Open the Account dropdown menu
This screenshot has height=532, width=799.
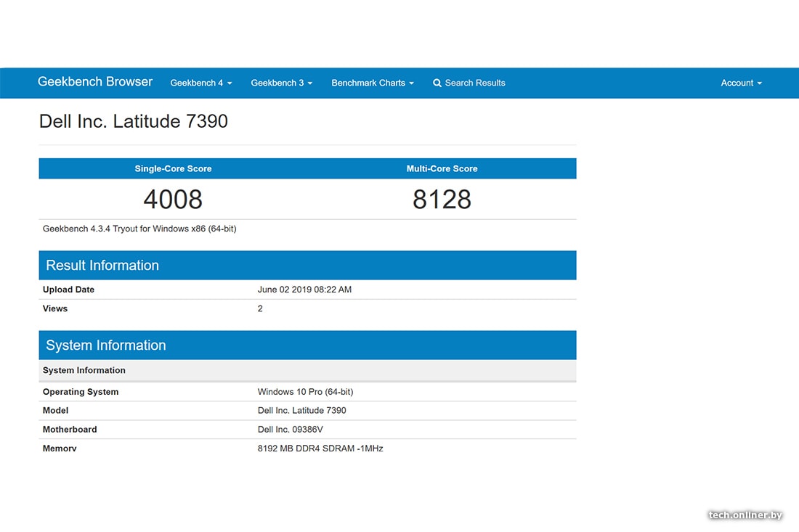tap(742, 83)
